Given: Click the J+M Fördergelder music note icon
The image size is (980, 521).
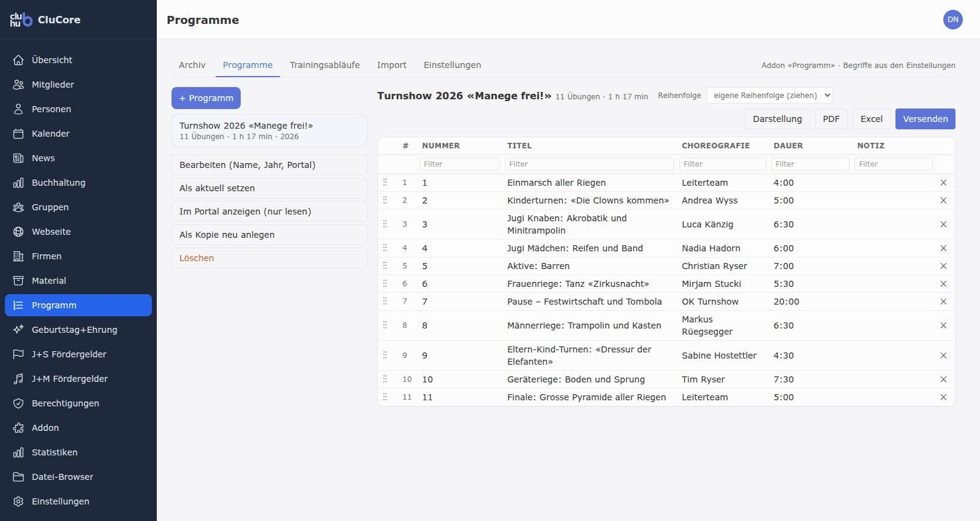Looking at the screenshot, I should 18,379.
